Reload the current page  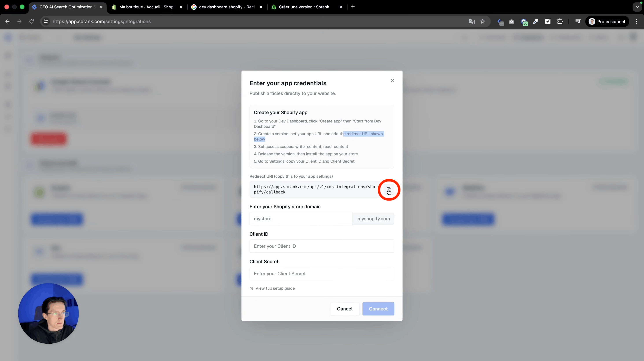click(31, 22)
